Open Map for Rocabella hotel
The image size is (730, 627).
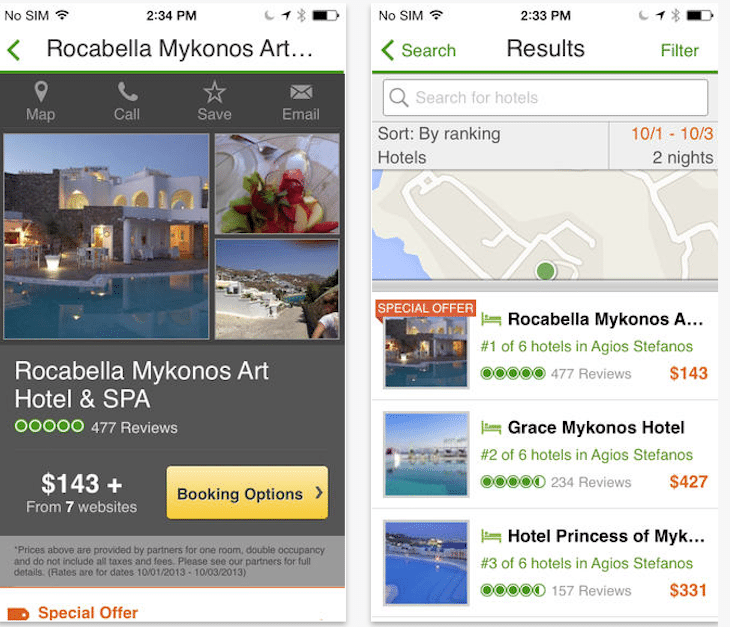coord(41,101)
